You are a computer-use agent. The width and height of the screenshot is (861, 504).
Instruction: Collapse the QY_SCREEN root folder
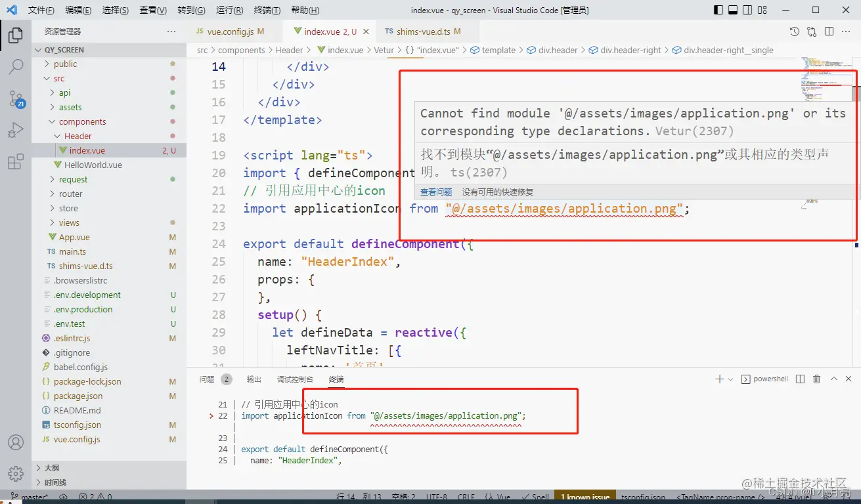click(x=109, y=50)
